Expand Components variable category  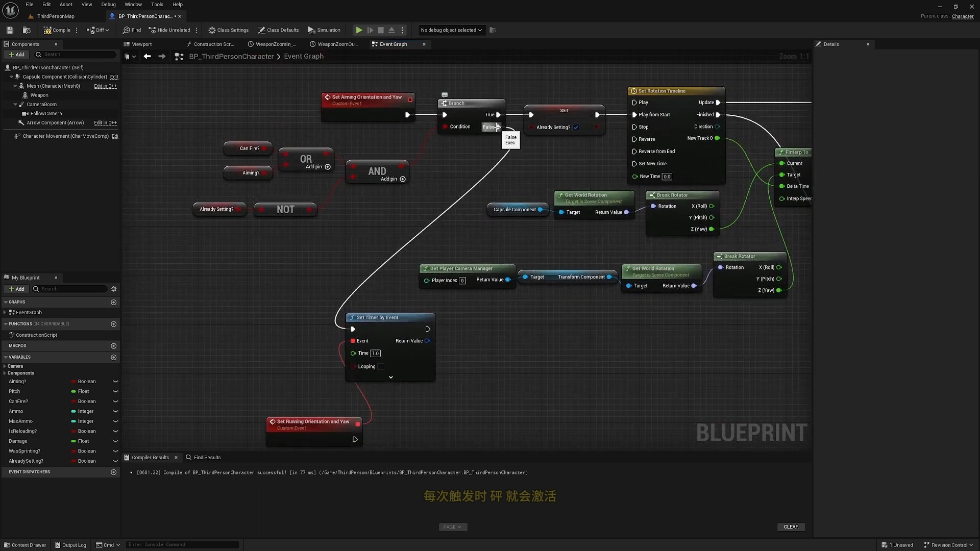coord(5,373)
